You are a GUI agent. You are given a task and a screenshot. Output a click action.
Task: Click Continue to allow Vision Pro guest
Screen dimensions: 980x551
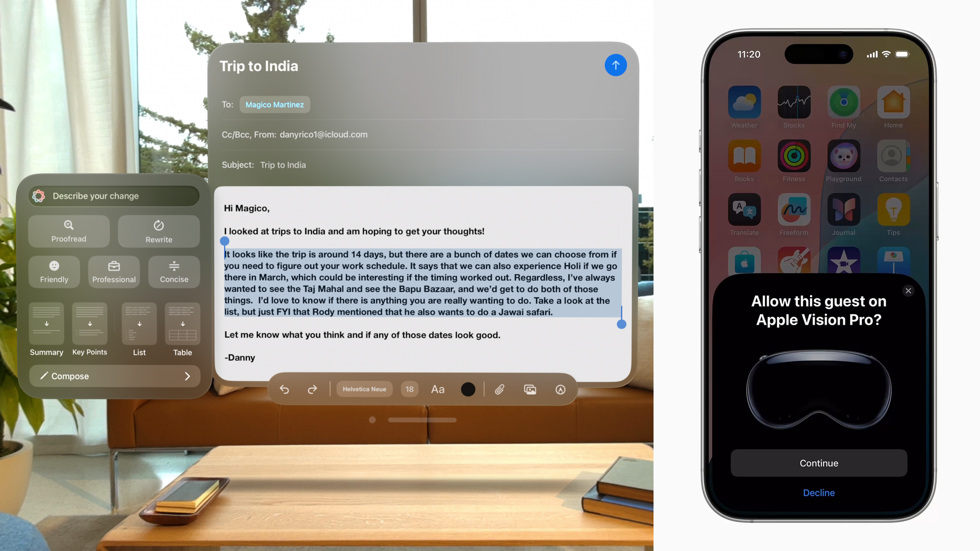[818, 463]
